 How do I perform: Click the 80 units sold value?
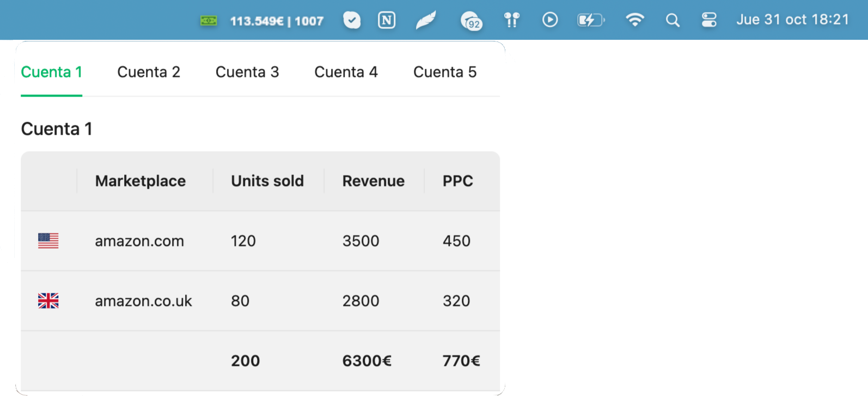pos(240,301)
